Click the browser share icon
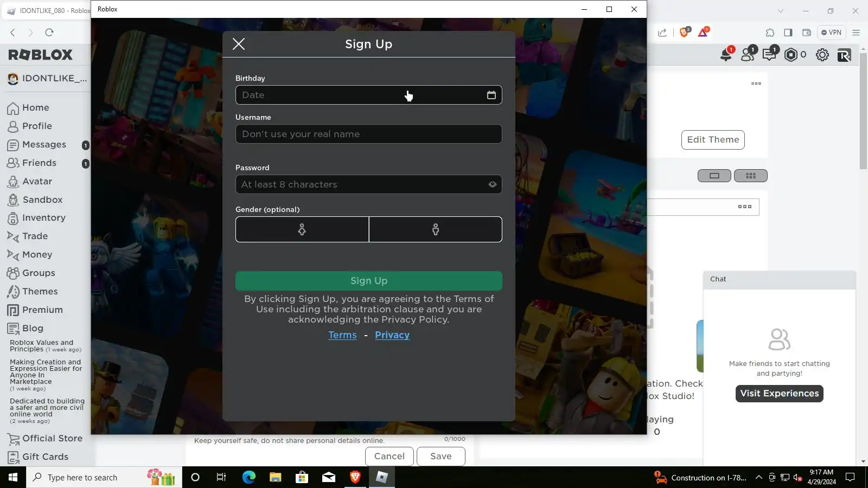This screenshot has width=868, height=488. click(662, 33)
